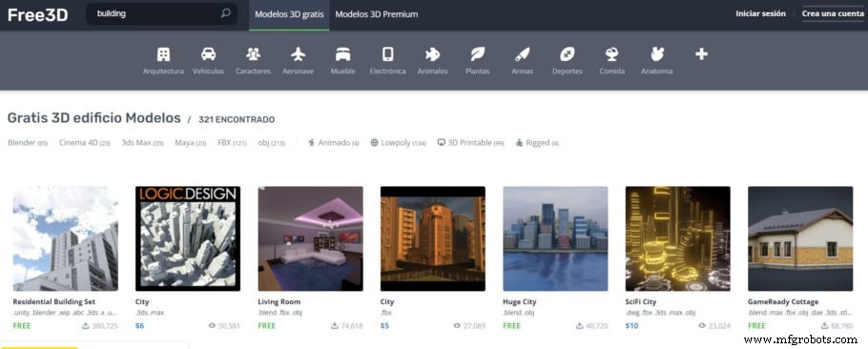Click Crea una cuenta button
This screenshot has height=349, width=868.
(x=833, y=14)
